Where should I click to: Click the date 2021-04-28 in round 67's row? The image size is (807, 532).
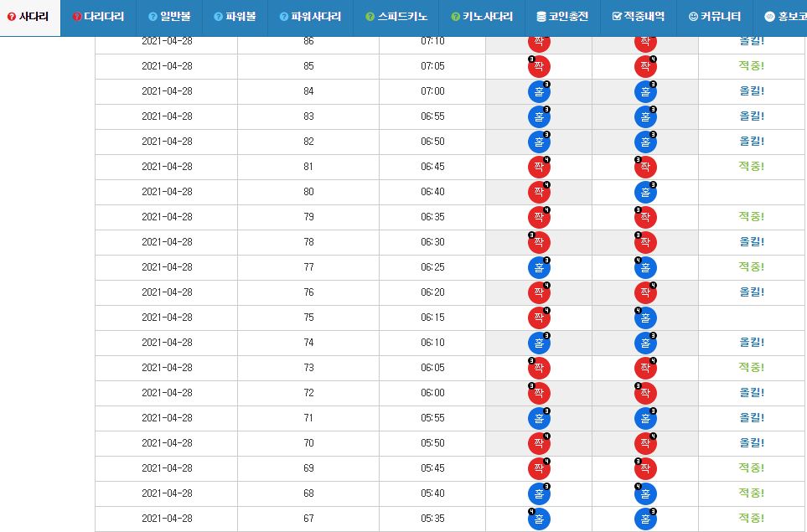click(167, 518)
